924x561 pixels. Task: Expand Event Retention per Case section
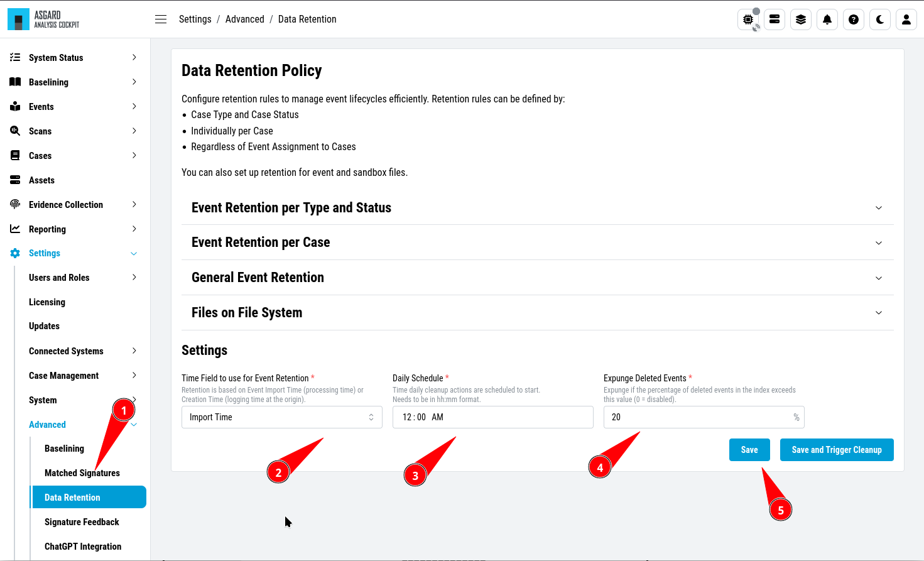pos(538,242)
